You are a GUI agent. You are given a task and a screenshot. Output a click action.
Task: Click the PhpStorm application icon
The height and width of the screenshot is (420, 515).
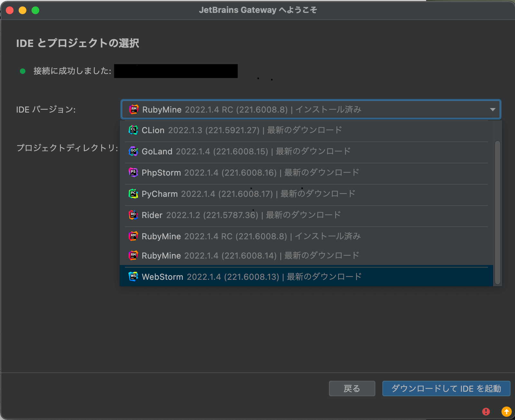pos(133,172)
